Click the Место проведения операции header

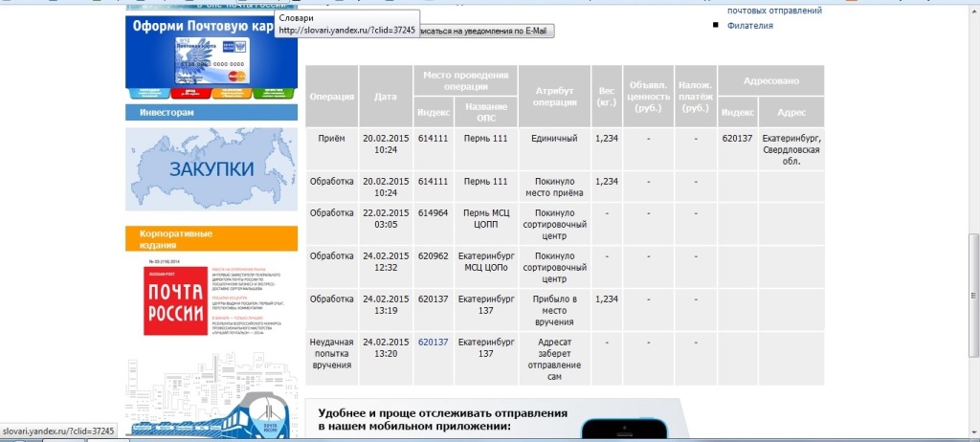(x=466, y=80)
